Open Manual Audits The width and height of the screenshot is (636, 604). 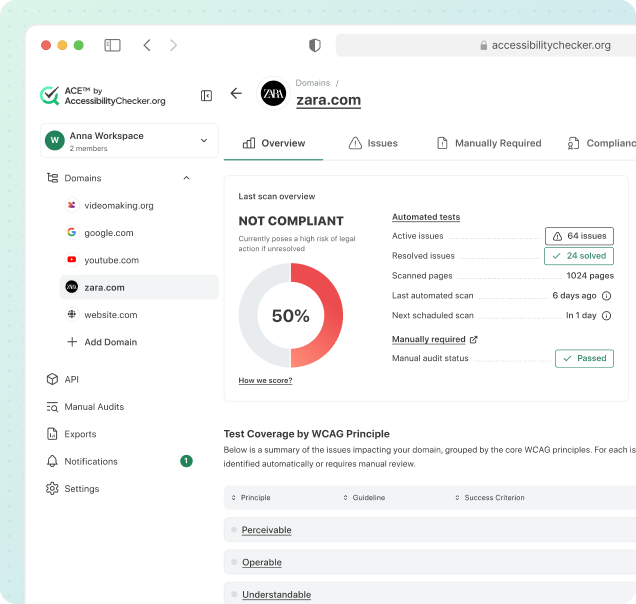click(85, 406)
